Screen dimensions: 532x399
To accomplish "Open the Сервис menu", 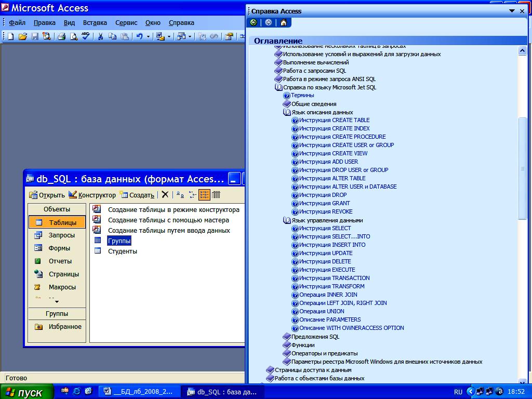I will tap(126, 23).
